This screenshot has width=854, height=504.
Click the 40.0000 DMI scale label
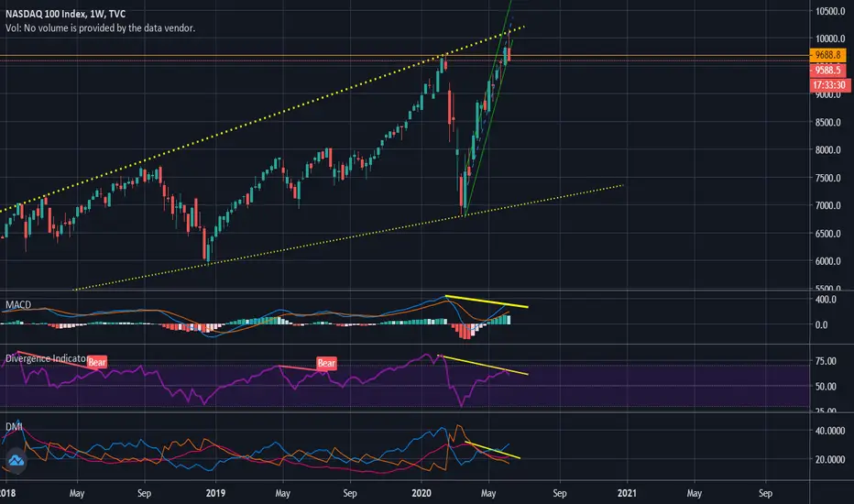[830, 431]
